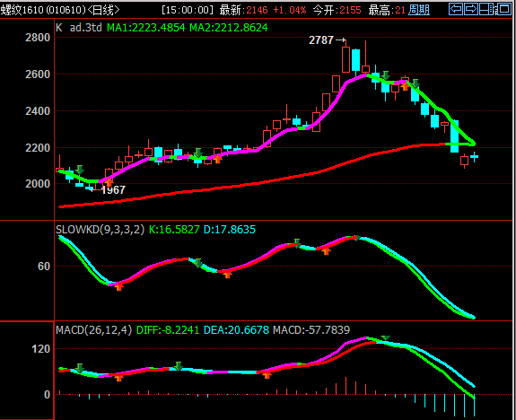This screenshot has width=516, height=420.
Task: Click the single-window maximize chart icon
Action: 503,9
